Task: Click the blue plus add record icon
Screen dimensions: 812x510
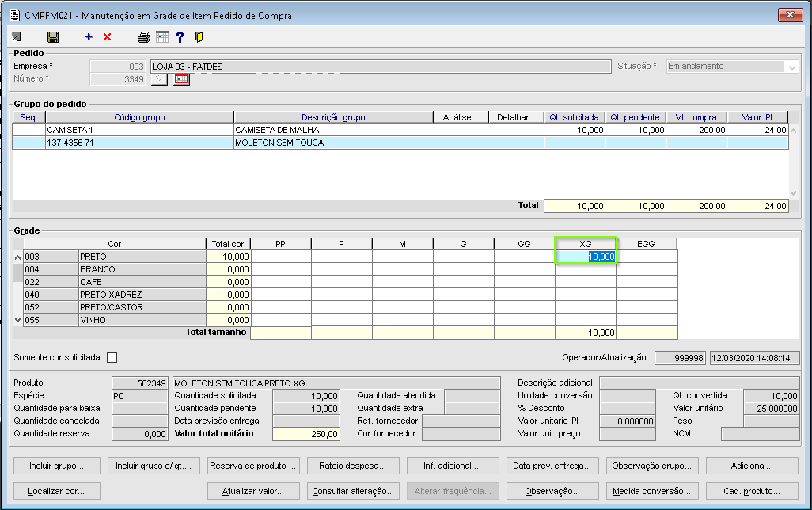Action: [89, 37]
